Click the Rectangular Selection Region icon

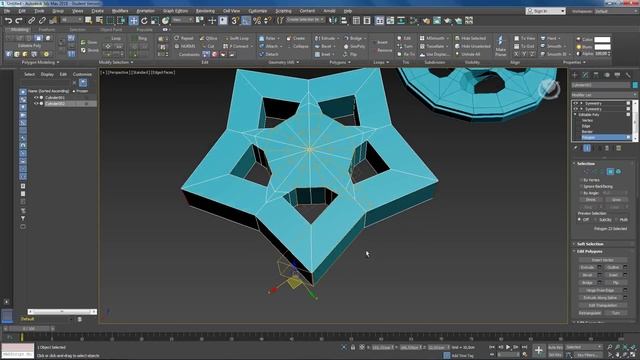(x=110, y=20)
